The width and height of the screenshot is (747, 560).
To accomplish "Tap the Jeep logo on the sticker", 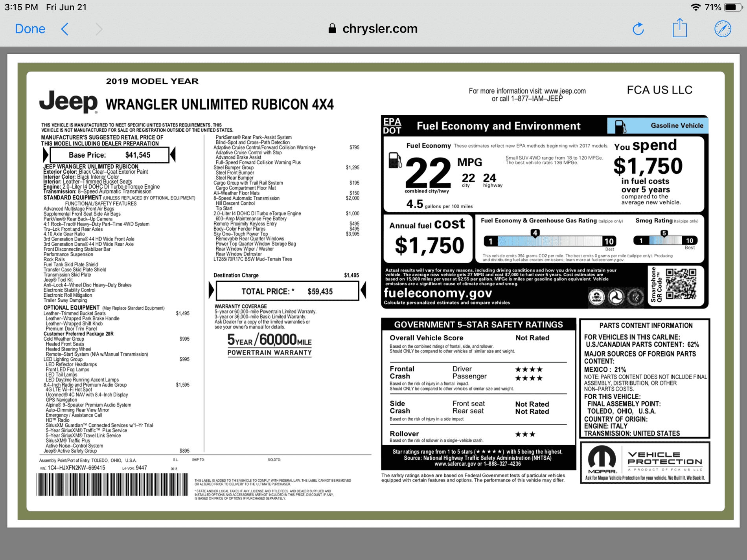I will click(68, 102).
